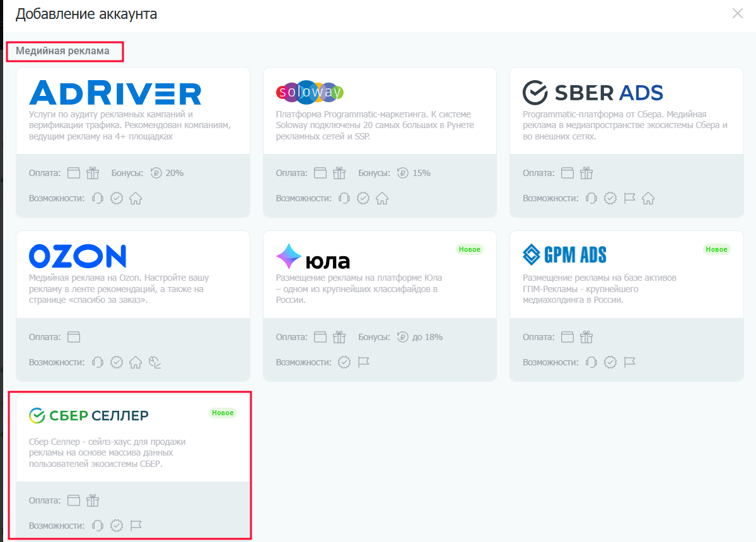Viewport: 756px width, 542px height.
Task: Select the Soloway logo
Action: click(310, 91)
